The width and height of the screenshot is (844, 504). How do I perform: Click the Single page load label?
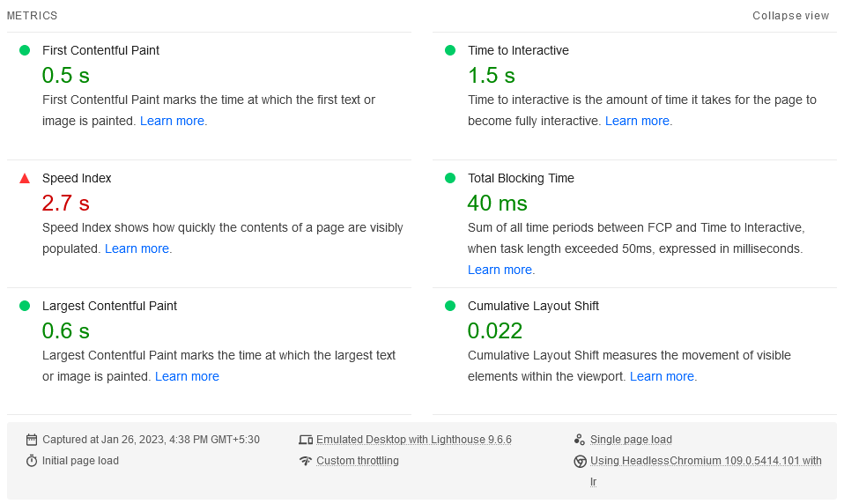point(631,440)
